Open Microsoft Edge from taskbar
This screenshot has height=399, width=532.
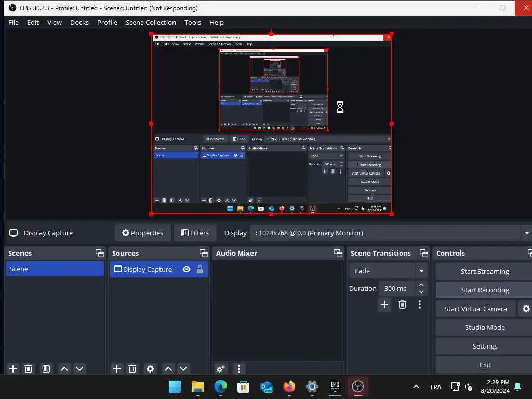220,387
